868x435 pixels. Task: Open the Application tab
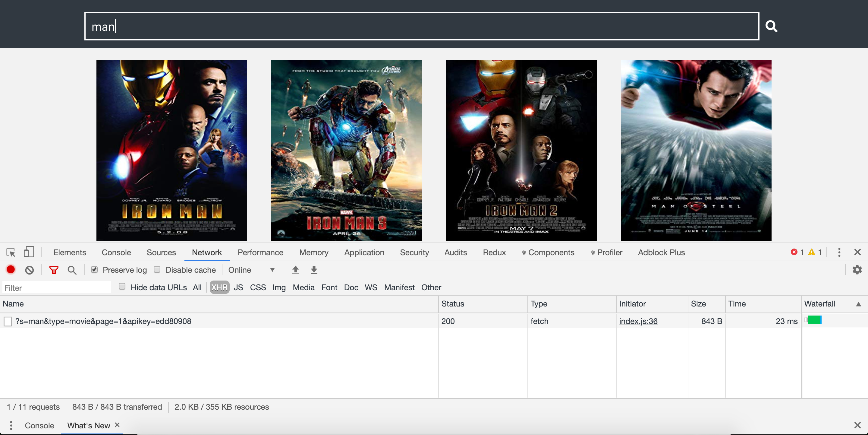coord(364,252)
